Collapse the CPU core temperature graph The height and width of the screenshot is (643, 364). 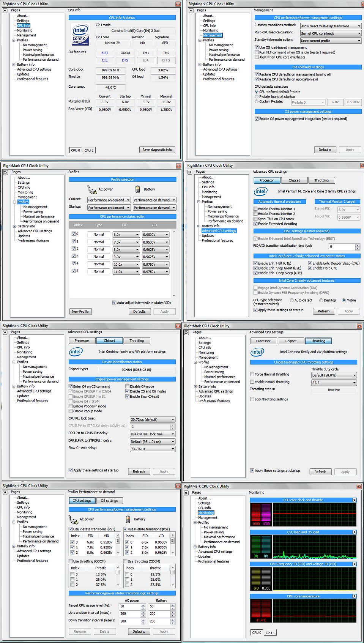pyautogui.click(x=354, y=596)
